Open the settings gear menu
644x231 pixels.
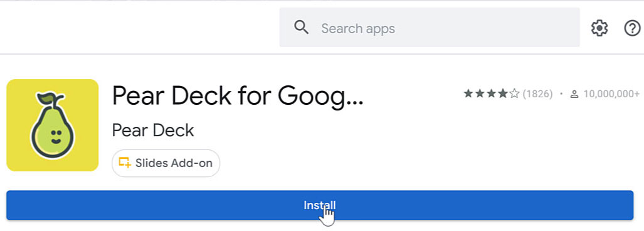[x=599, y=28]
